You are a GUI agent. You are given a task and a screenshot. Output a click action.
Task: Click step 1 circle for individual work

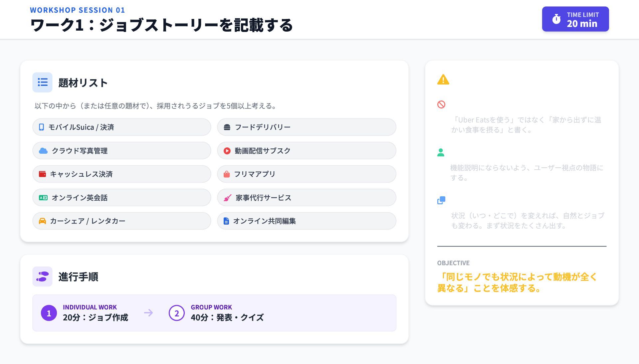[49, 313]
